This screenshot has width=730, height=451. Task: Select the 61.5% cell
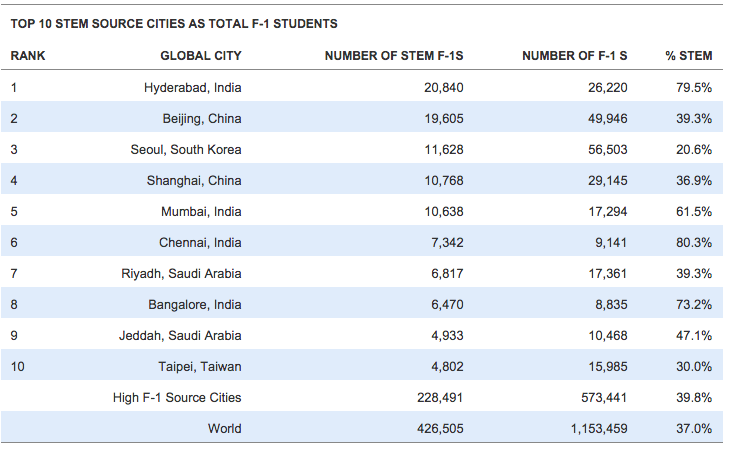(694, 212)
